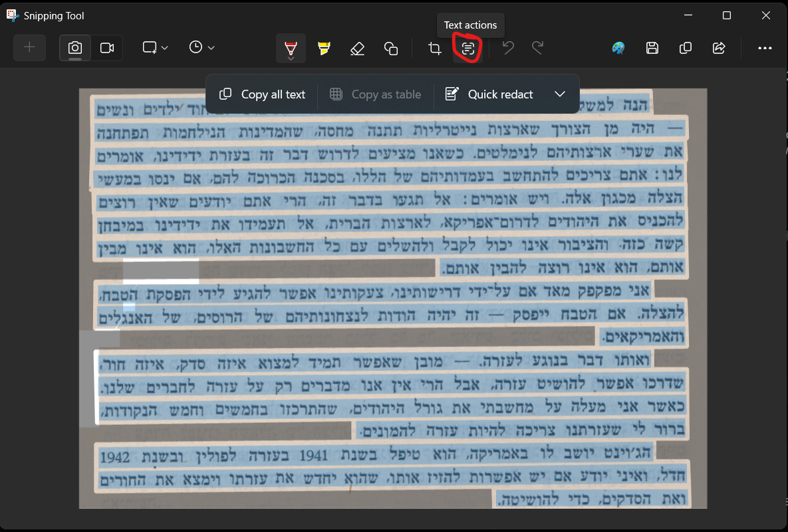Open the See more ellipsis menu
Image resolution: width=788 pixels, height=532 pixels.
pos(764,49)
